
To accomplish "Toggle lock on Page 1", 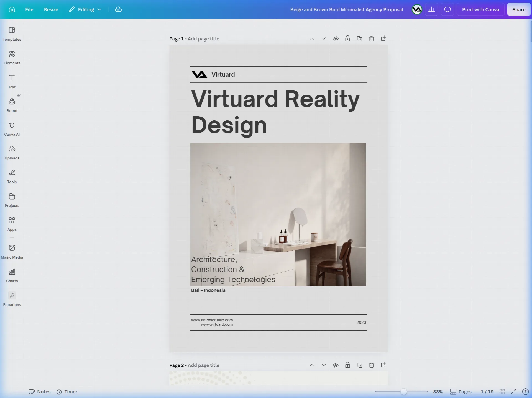I will [x=348, y=39].
